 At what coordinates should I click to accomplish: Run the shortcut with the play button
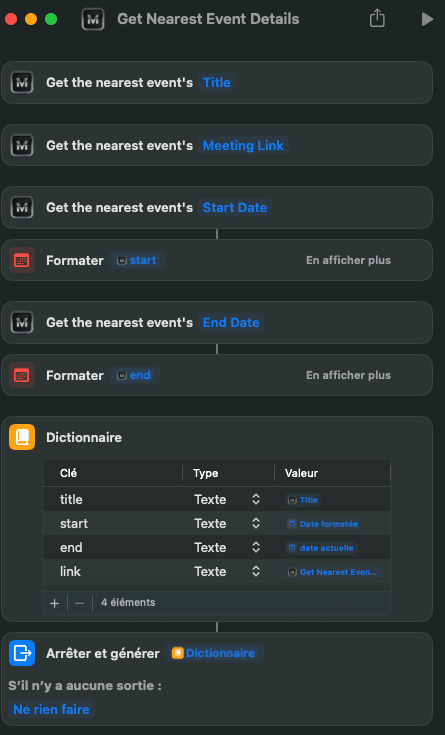tap(427, 19)
